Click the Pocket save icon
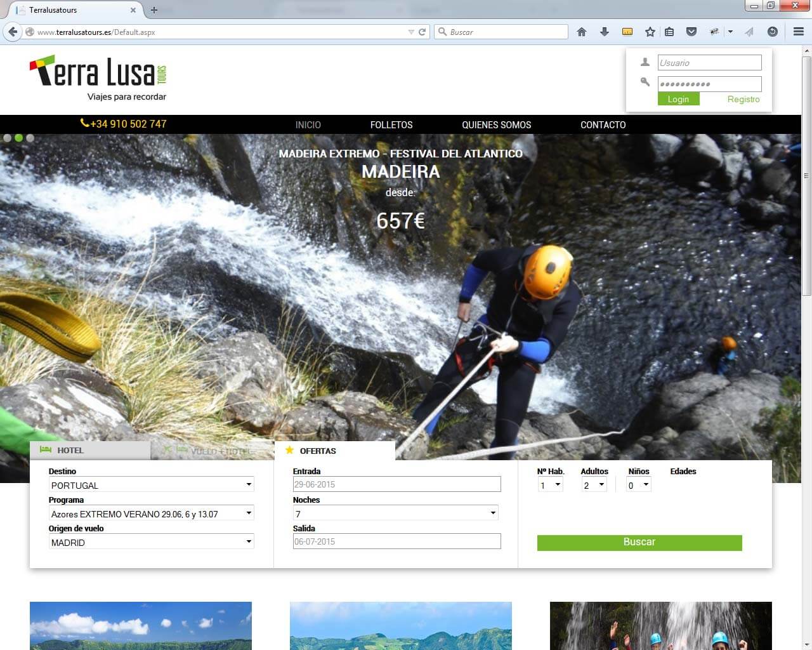Screen dimensions: 812x650 [691, 32]
